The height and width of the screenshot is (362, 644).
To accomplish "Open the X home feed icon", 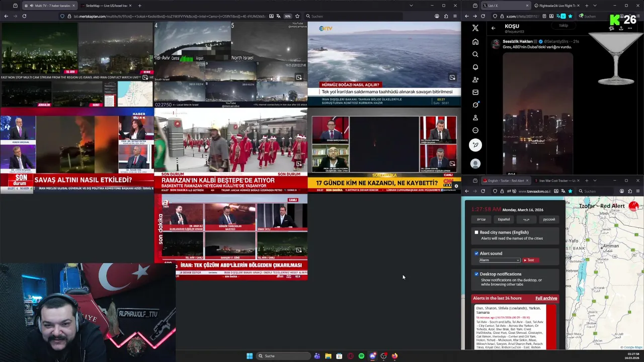I will tap(475, 42).
